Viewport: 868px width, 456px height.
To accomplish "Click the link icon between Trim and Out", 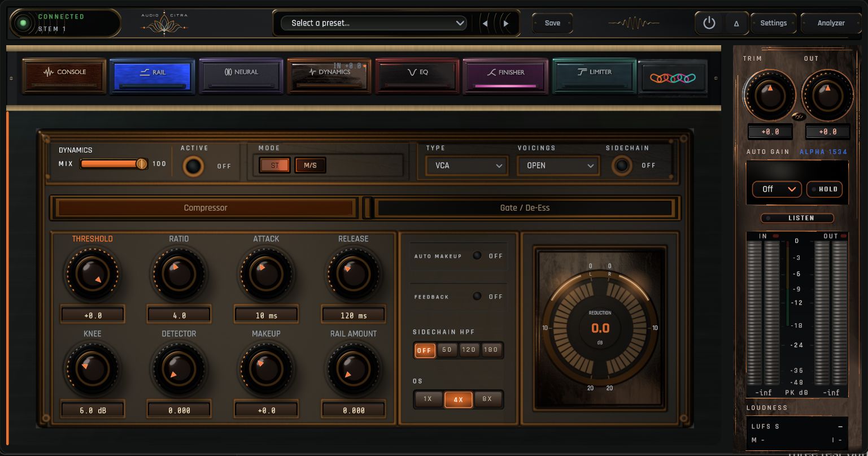I will click(799, 117).
